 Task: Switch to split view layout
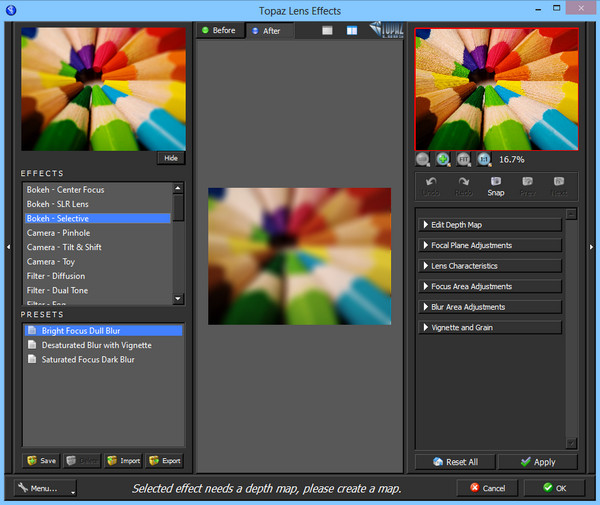(x=352, y=30)
